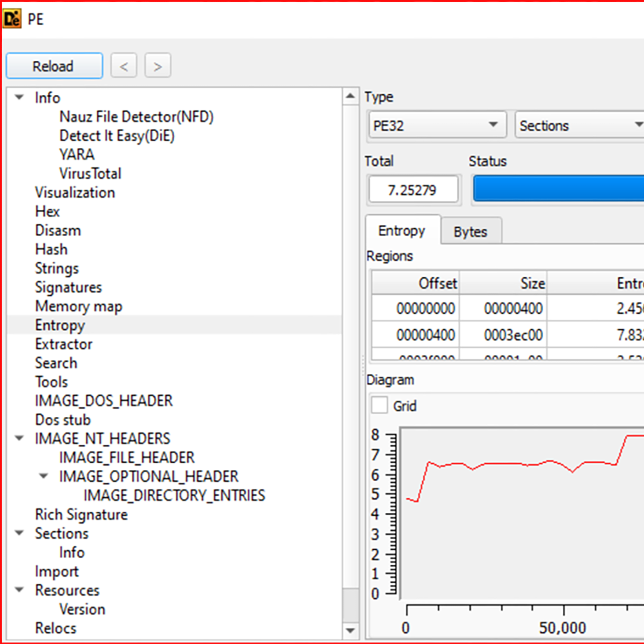Collapse the IMAGE_NT_HEADERS tree node

coord(19,438)
